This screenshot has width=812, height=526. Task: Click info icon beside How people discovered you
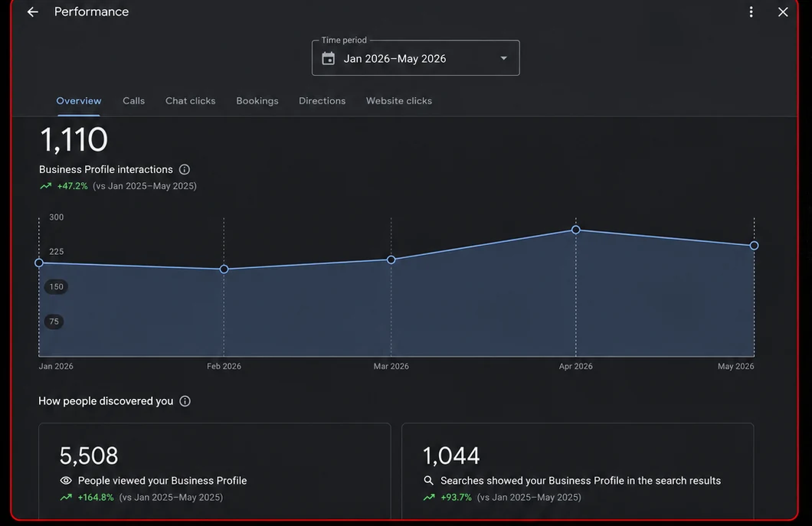(185, 401)
